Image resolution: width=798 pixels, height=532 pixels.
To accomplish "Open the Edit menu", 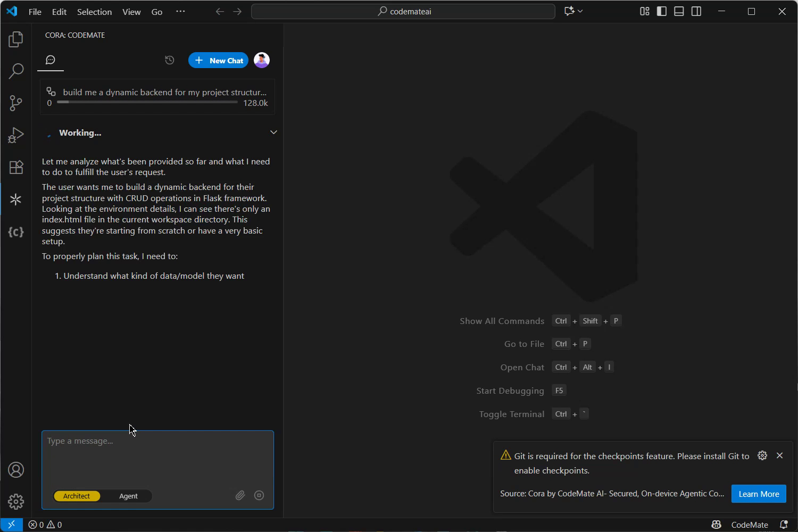I will (x=60, y=12).
